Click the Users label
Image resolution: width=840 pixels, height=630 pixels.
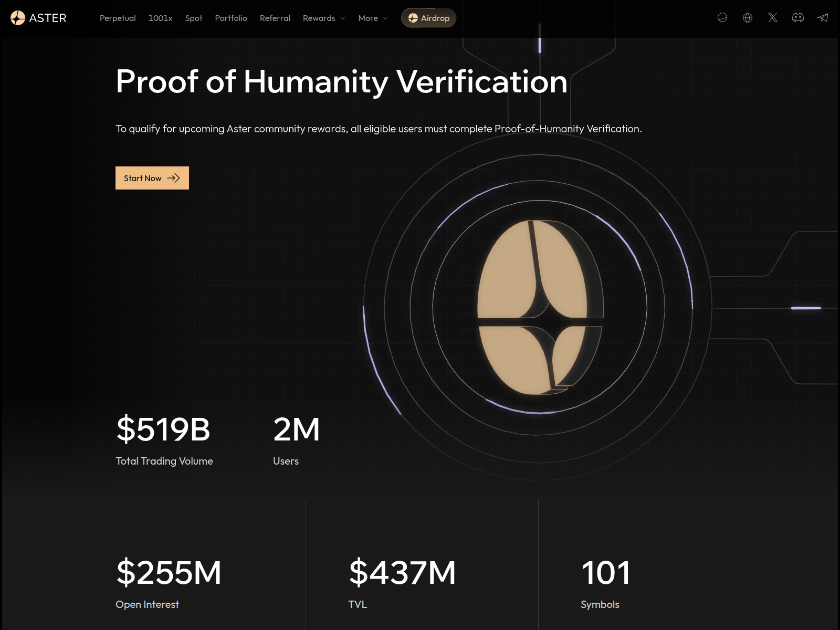[x=286, y=461]
